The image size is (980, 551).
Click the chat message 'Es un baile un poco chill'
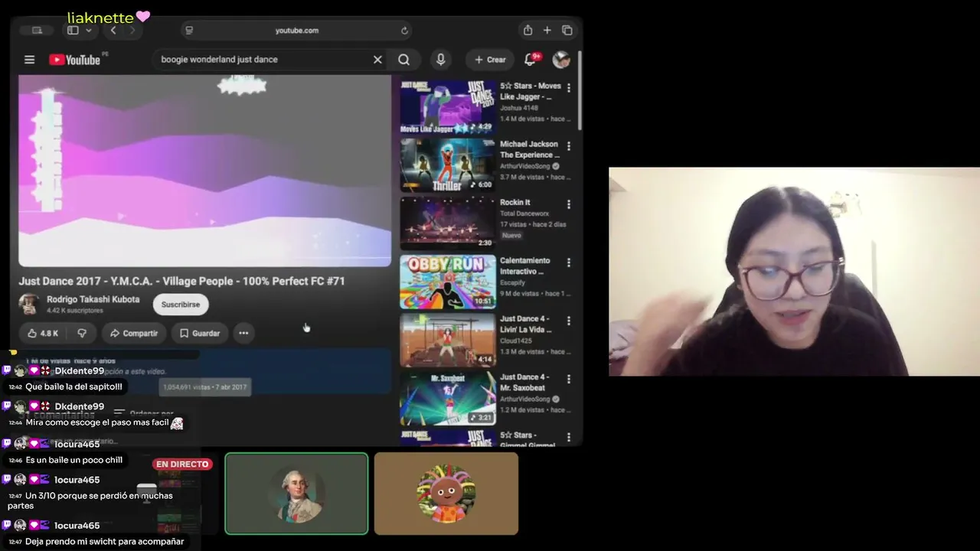[74, 461]
